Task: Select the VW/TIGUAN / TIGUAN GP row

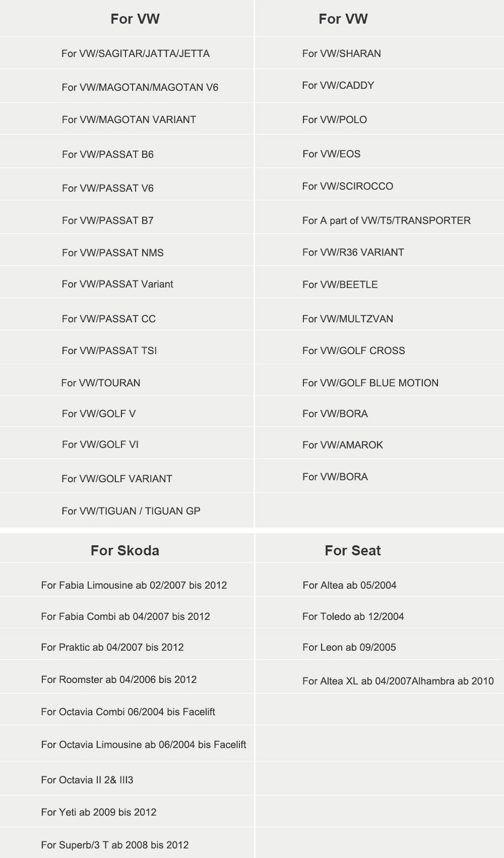Action: point(131,511)
